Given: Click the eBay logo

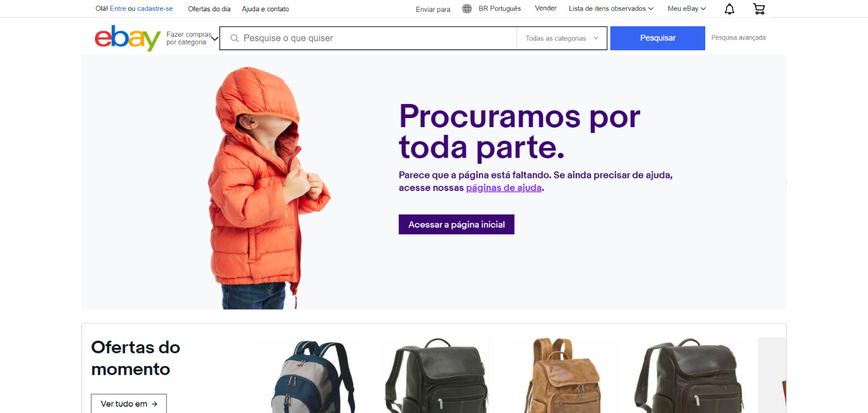Looking at the screenshot, I should point(128,38).
